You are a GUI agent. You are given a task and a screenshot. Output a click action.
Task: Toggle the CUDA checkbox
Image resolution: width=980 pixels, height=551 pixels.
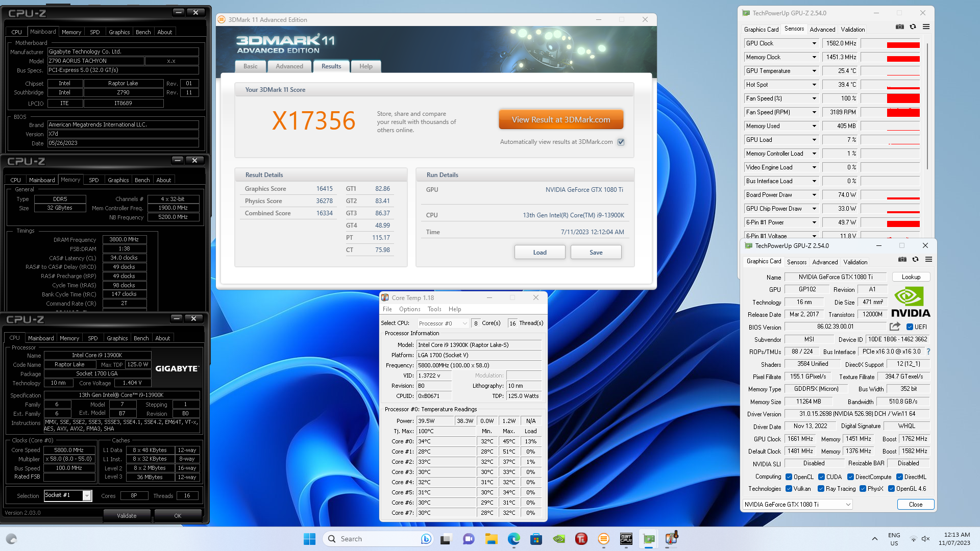click(821, 477)
